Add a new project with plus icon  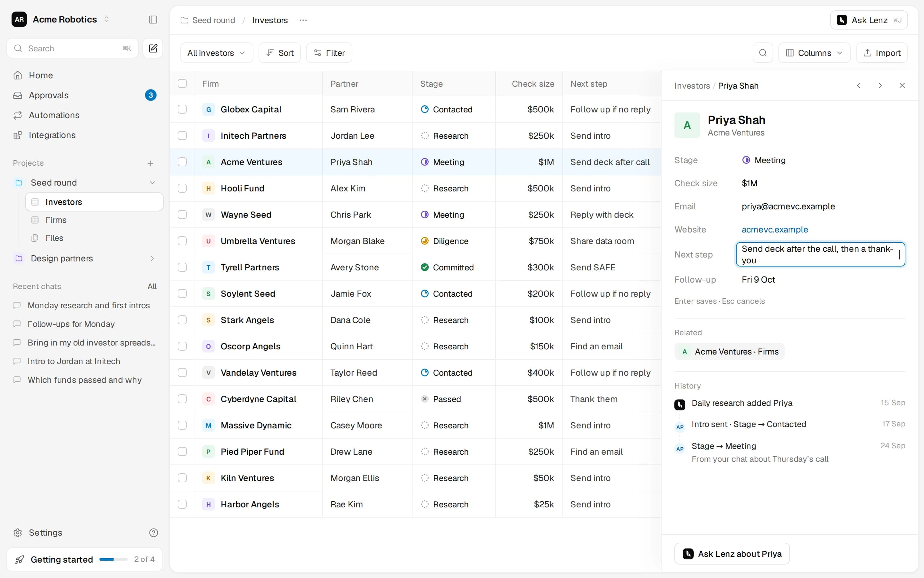(150, 163)
